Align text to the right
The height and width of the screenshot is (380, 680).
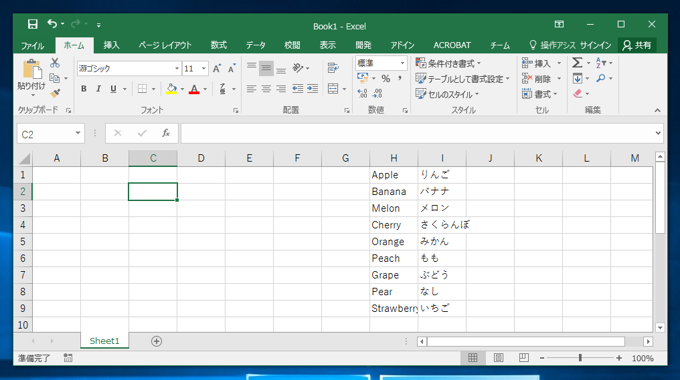[281, 89]
